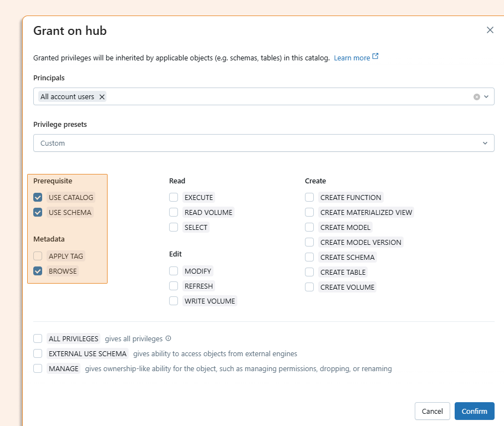Enable the CREATE TABLE privilege
Image resolution: width=504 pixels, height=426 pixels.
click(309, 272)
